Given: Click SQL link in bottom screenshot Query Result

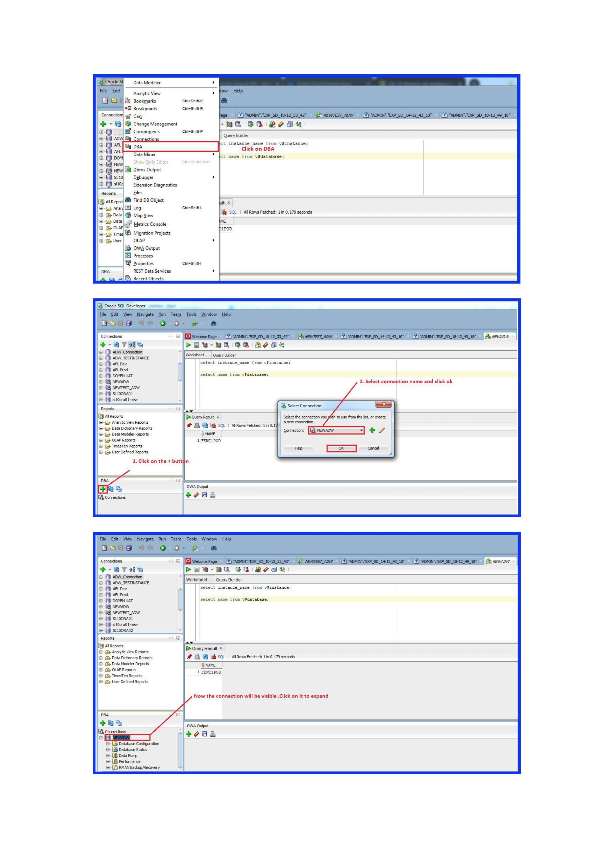Looking at the screenshot, I should 221,657.
